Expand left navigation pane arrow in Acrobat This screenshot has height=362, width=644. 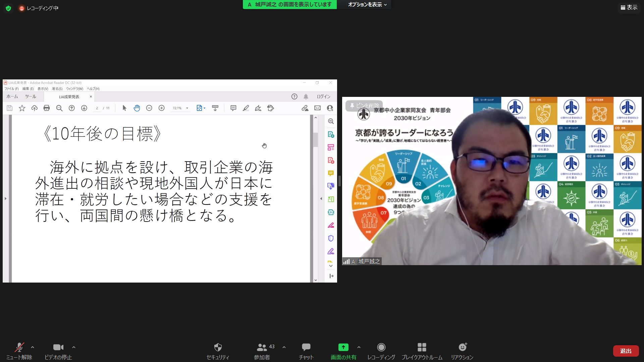pos(5,199)
